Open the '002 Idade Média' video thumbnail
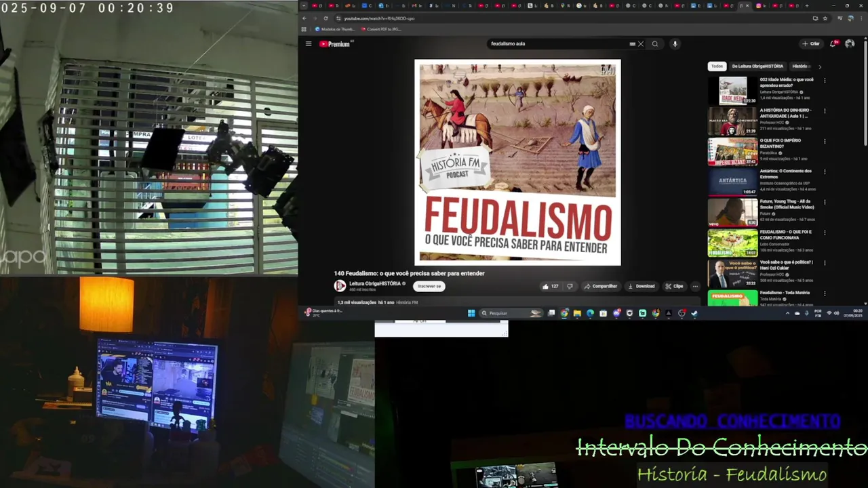 [732, 91]
